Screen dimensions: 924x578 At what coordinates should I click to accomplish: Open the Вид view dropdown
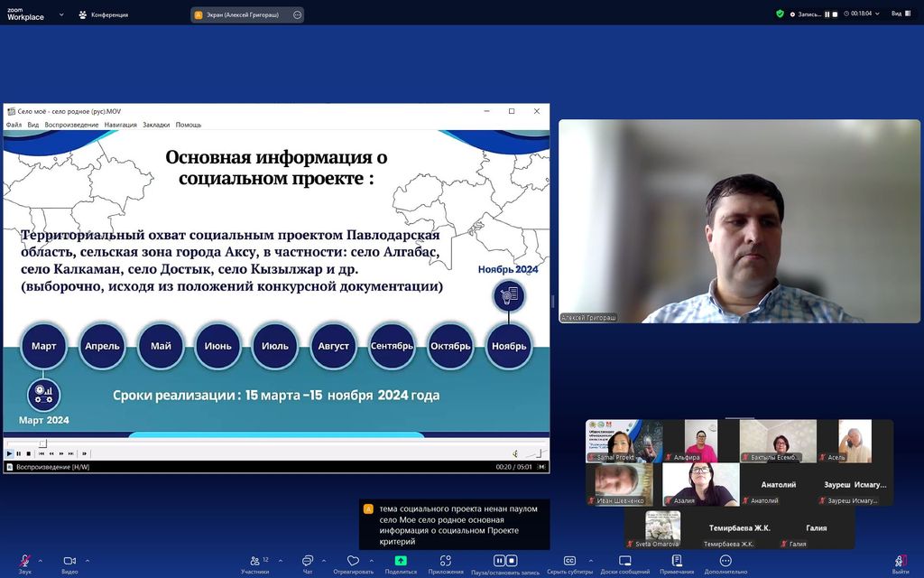tap(901, 14)
